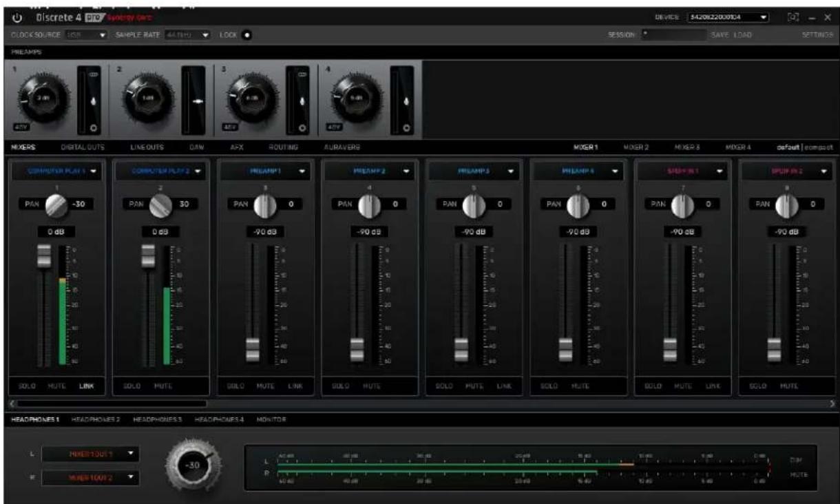Click the Computer Play 1 volume fader handle
Viewport: 840px width, 504px height.
[x=44, y=256]
